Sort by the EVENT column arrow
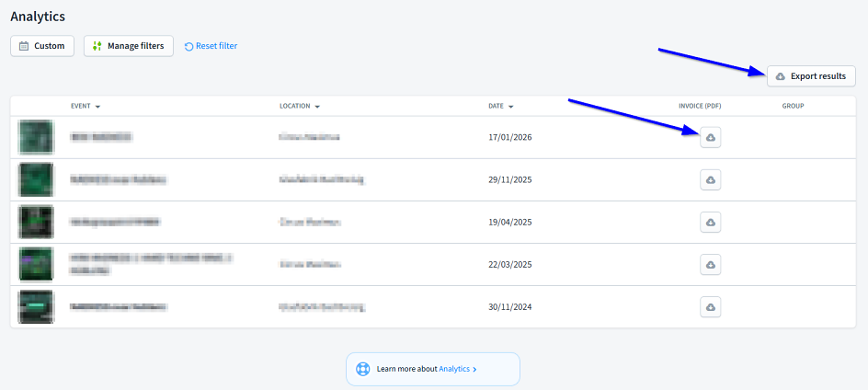 tap(97, 107)
